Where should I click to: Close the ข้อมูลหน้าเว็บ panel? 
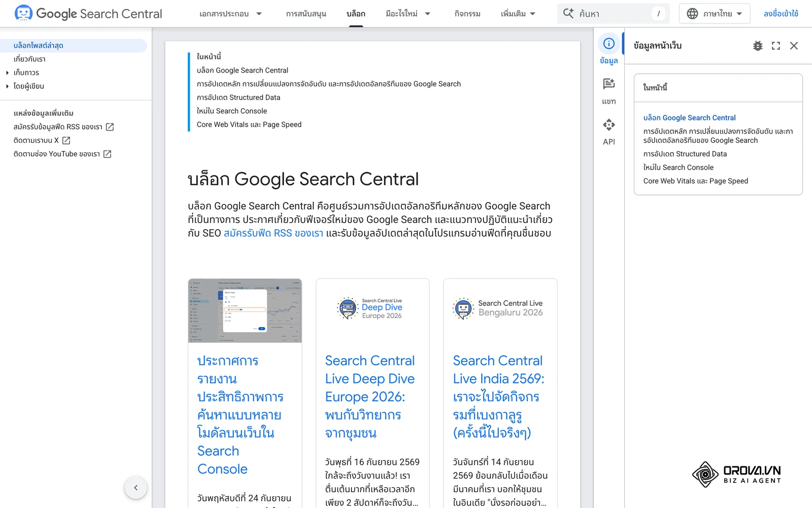pyautogui.click(x=794, y=46)
